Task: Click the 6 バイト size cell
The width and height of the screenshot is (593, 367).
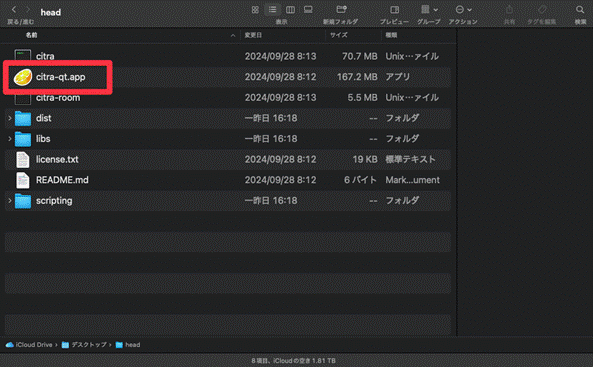Action: pyautogui.click(x=360, y=180)
